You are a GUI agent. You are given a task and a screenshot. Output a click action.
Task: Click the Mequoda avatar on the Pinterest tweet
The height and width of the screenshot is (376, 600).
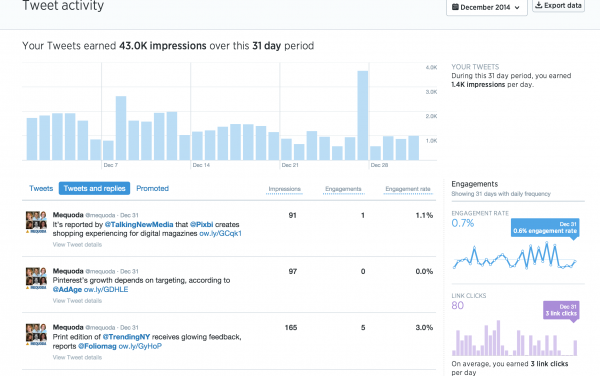pyautogui.click(x=36, y=278)
